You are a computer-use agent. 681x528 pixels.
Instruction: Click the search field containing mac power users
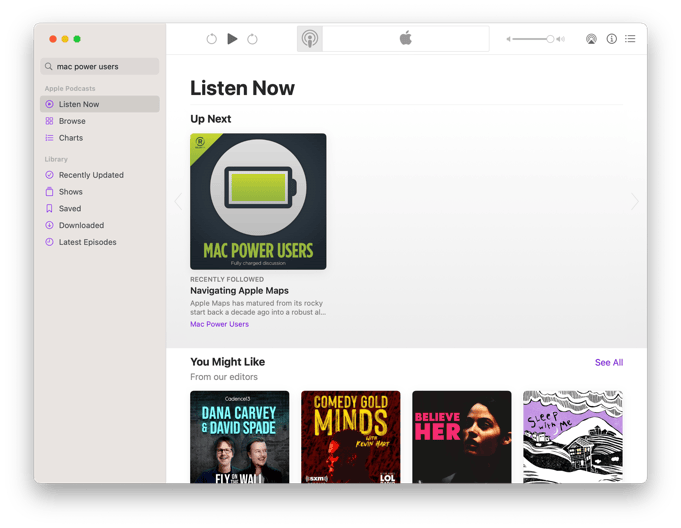[x=99, y=66]
